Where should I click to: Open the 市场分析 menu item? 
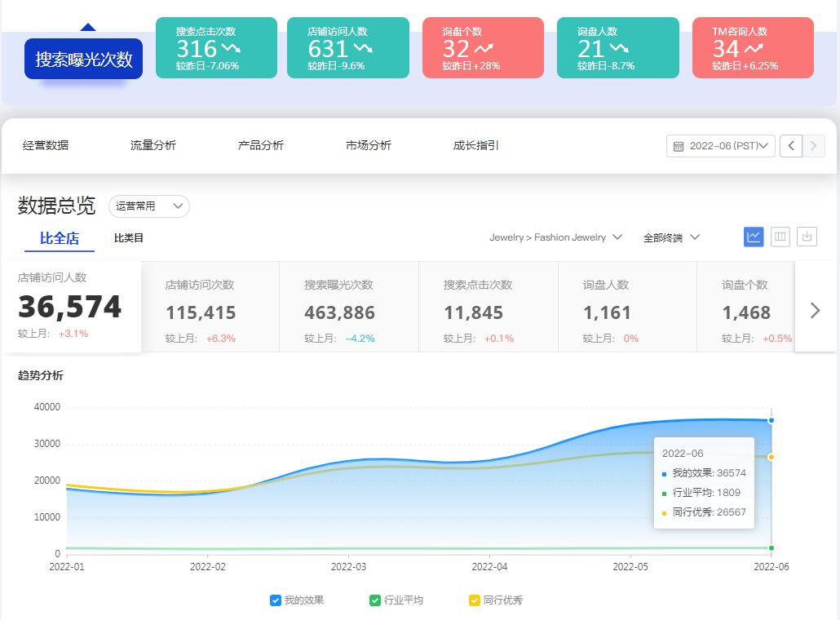click(x=369, y=145)
